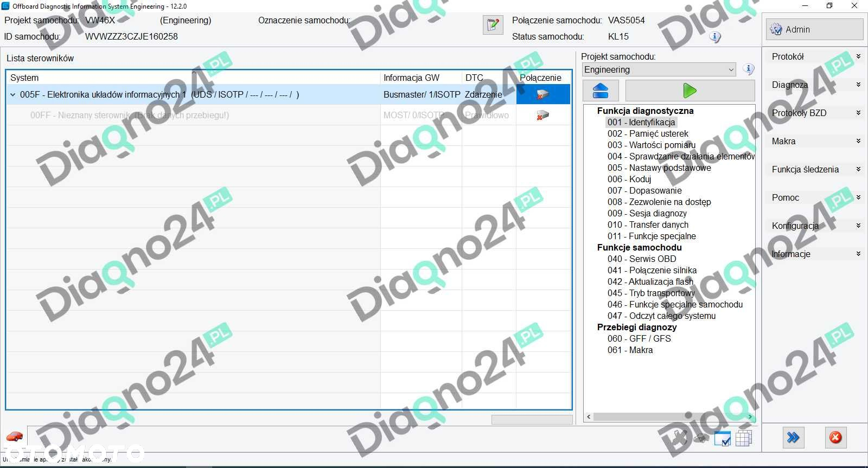Click the blue upload arrow button
This screenshot has height=468, width=868.
coord(601,91)
